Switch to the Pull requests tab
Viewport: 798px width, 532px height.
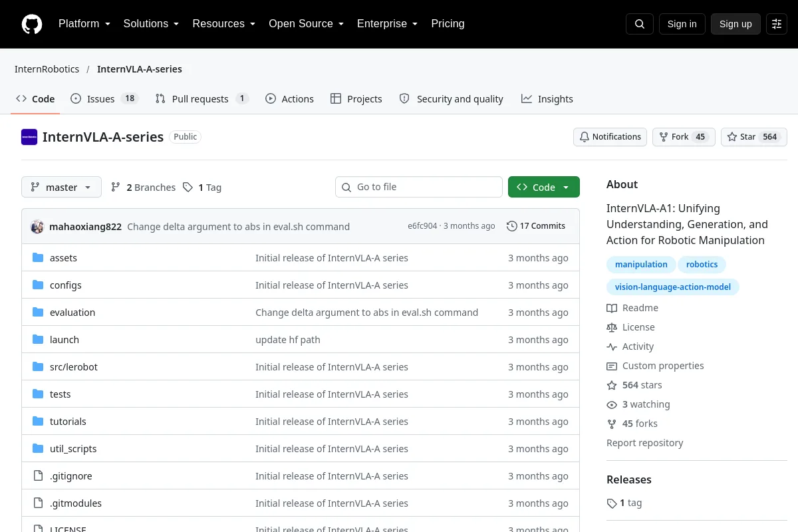[x=201, y=99]
